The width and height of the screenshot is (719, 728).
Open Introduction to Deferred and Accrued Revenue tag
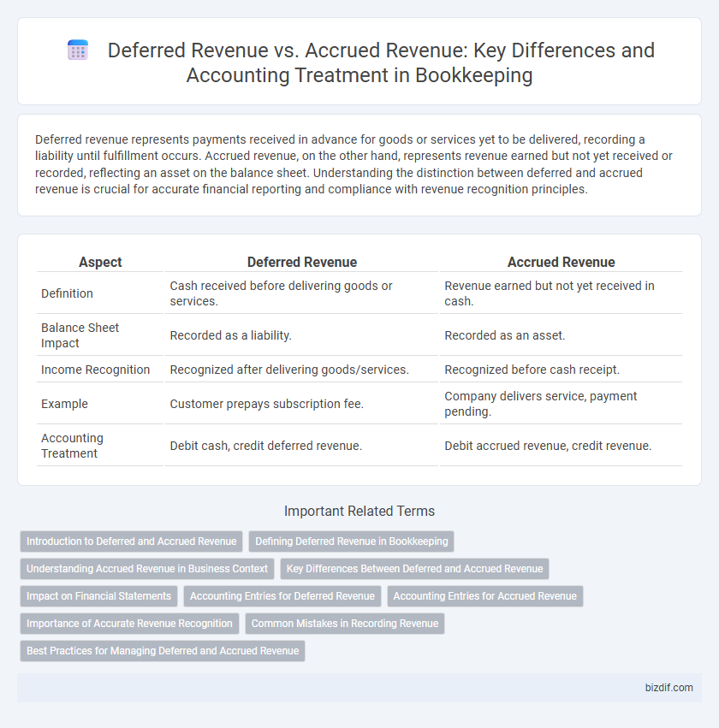(132, 542)
